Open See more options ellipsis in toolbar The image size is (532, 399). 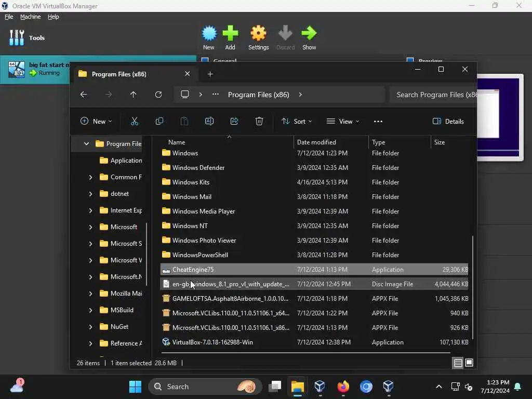tap(378, 121)
